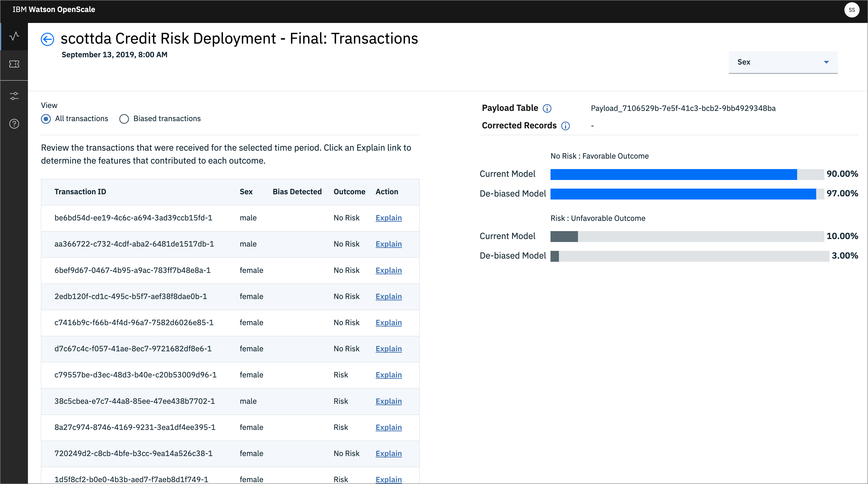Open the help question mark icon
The width and height of the screenshot is (868, 484).
click(14, 124)
